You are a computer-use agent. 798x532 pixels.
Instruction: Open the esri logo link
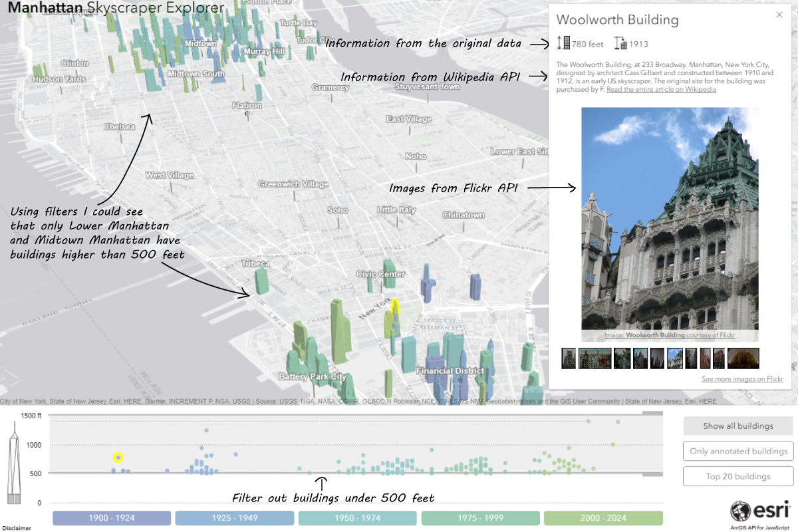tap(760, 511)
